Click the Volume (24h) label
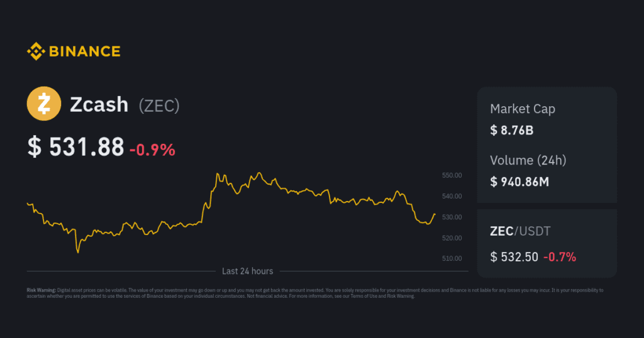Image resolution: width=644 pixels, height=338 pixels. (528, 161)
